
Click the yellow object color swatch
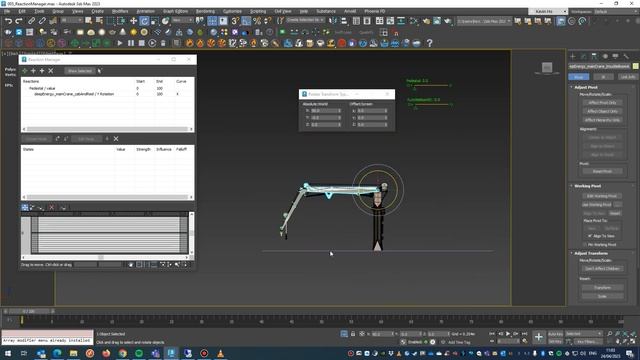pyautogui.click(x=635, y=66)
